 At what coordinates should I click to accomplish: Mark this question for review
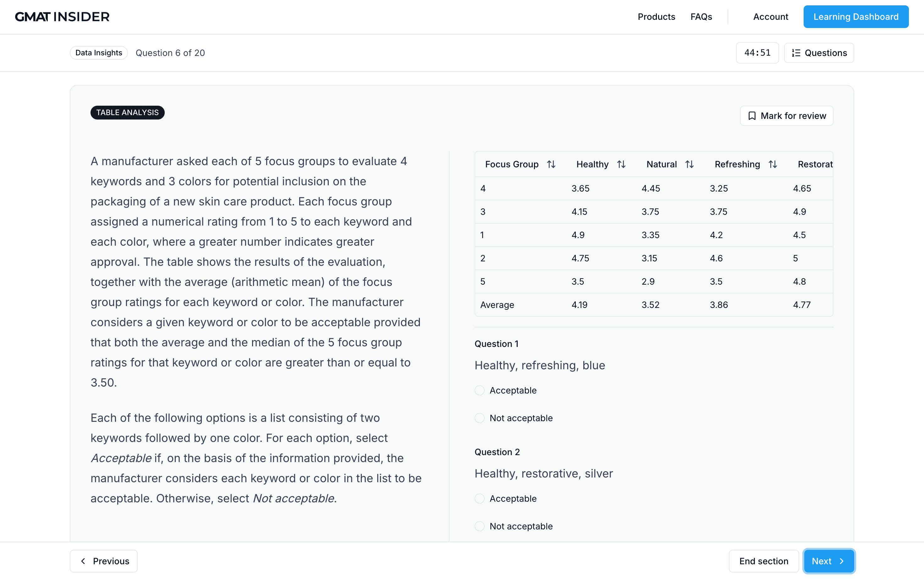click(x=786, y=116)
